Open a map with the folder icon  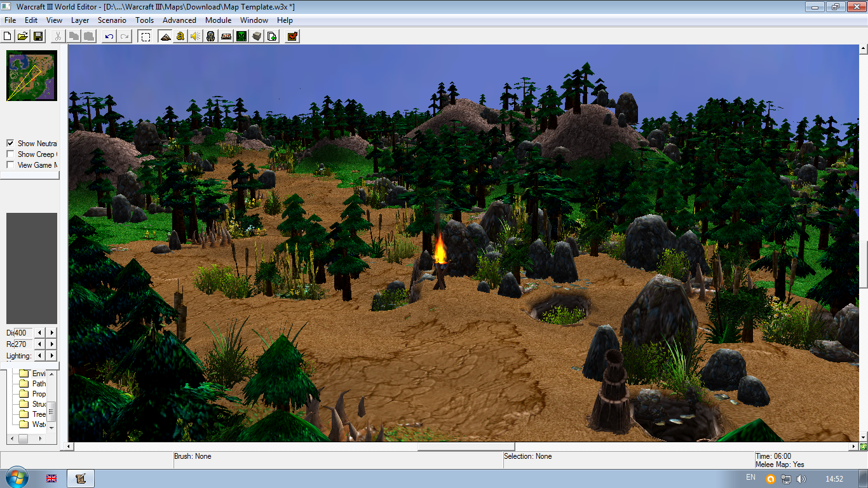click(x=23, y=36)
